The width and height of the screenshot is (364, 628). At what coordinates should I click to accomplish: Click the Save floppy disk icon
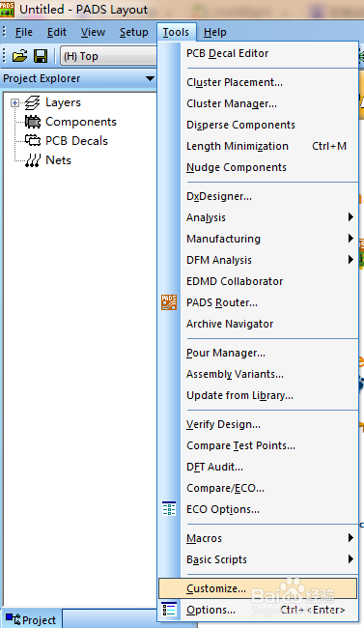pyautogui.click(x=41, y=56)
